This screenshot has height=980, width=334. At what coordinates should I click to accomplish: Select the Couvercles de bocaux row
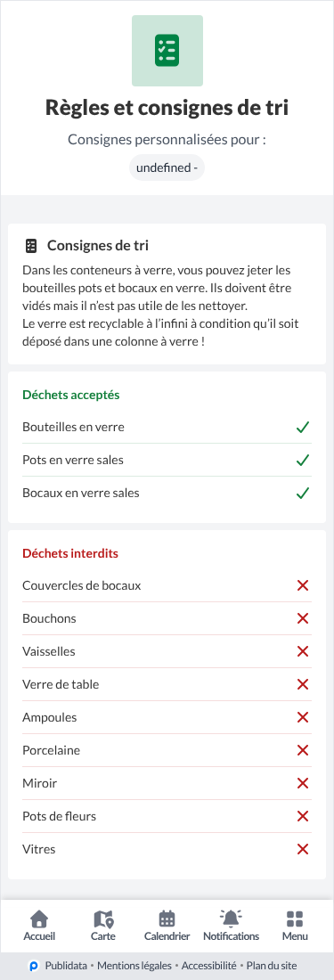click(x=167, y=585)
